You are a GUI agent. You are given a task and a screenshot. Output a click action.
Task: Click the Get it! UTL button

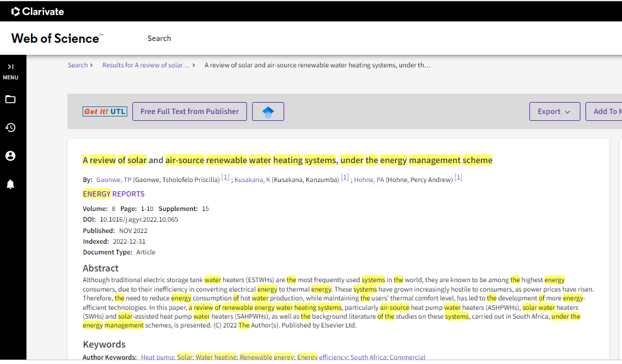[x=105, y=111]
